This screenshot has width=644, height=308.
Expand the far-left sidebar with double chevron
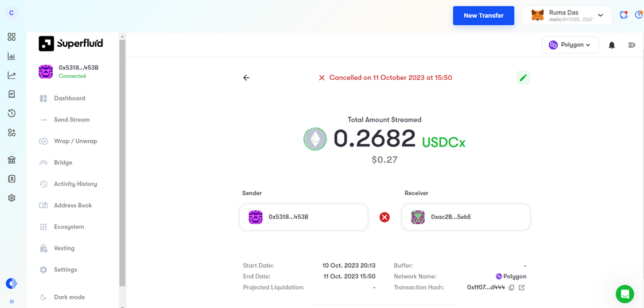[x=11, y=301]
